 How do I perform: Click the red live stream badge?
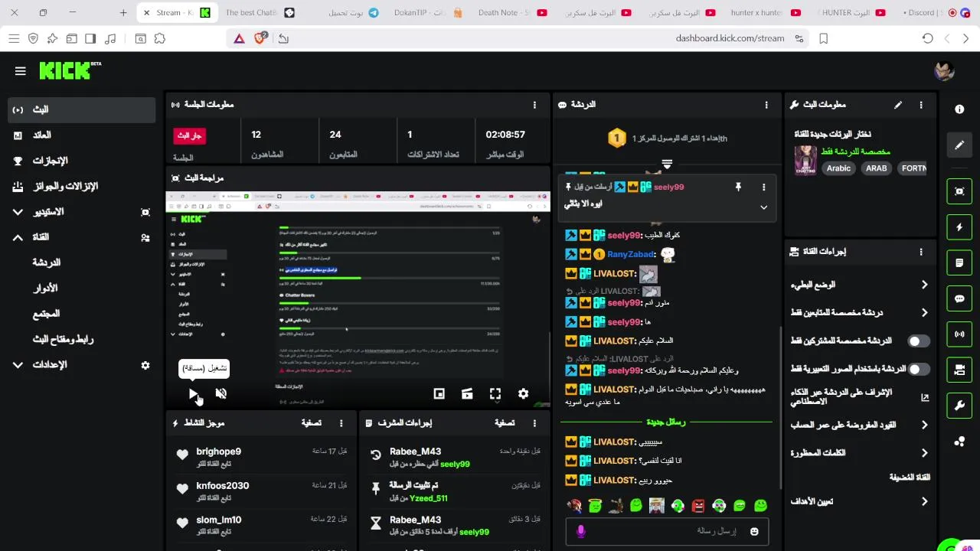click(x=189, y=135)
